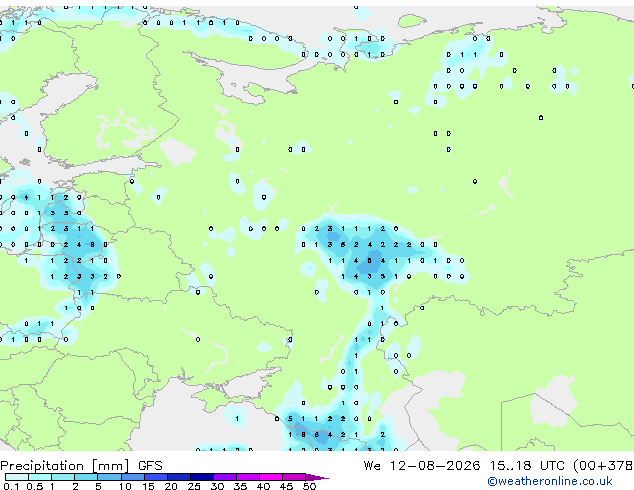This screenshot has height=490, width=634.
Task: Click the 15–20 mm legend color swatch
Action: tap(155, 477)
